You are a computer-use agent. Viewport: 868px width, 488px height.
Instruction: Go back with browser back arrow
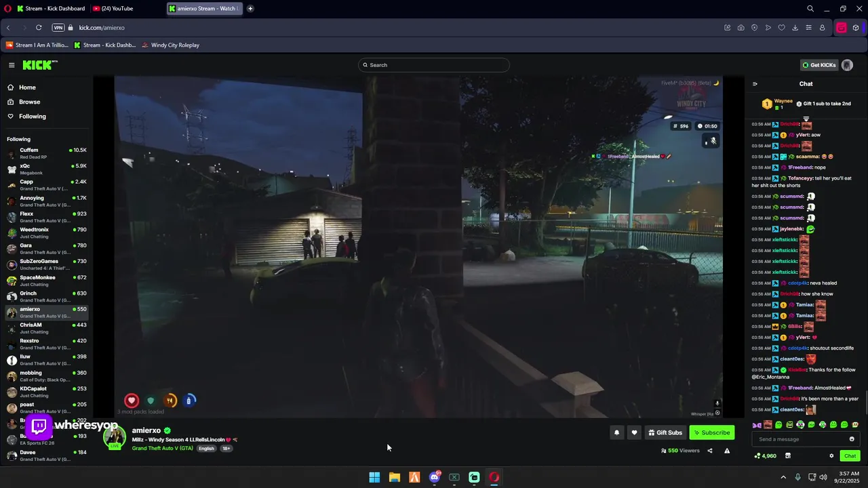(9, 28)
